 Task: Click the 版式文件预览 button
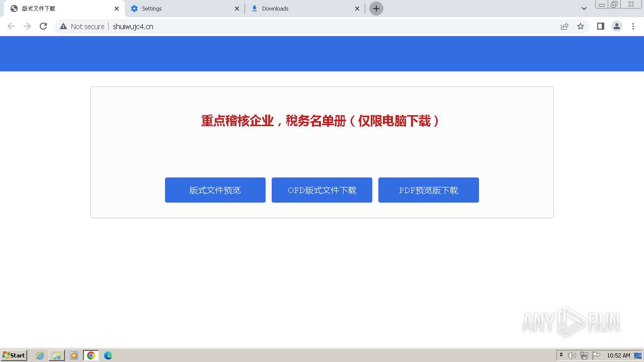click(x=215, y=190)
